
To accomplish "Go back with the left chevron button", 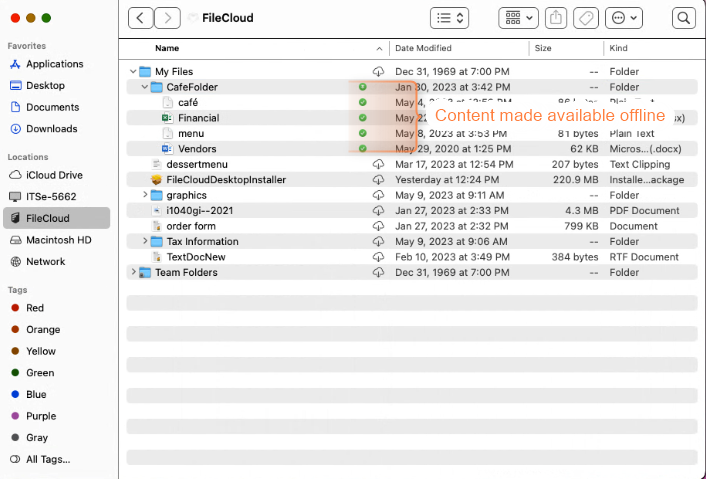I will (140, 18).
